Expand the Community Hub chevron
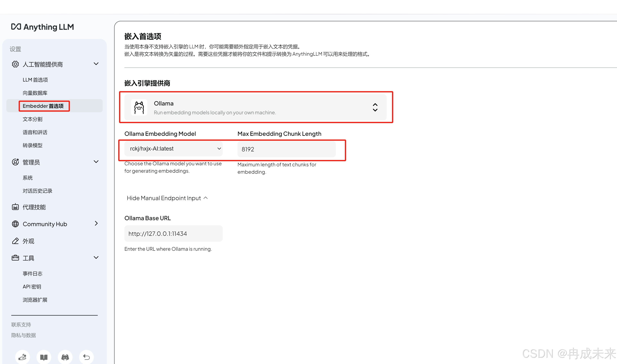Viewport: 617px width, 364px height. coord(96,223)
